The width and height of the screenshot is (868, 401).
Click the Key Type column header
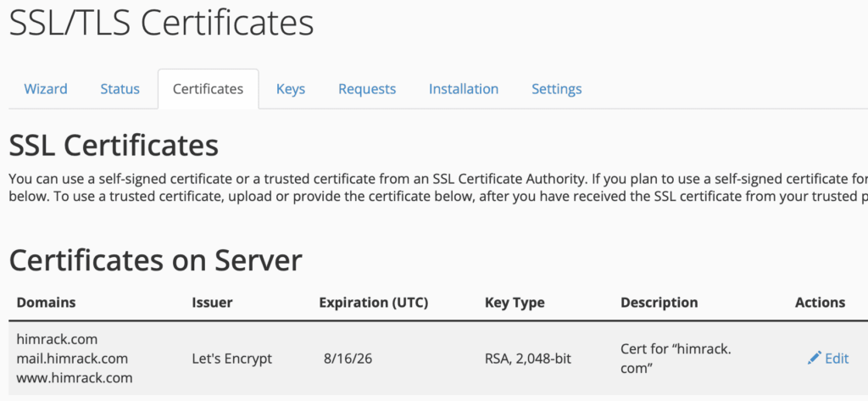click(515, 303)
